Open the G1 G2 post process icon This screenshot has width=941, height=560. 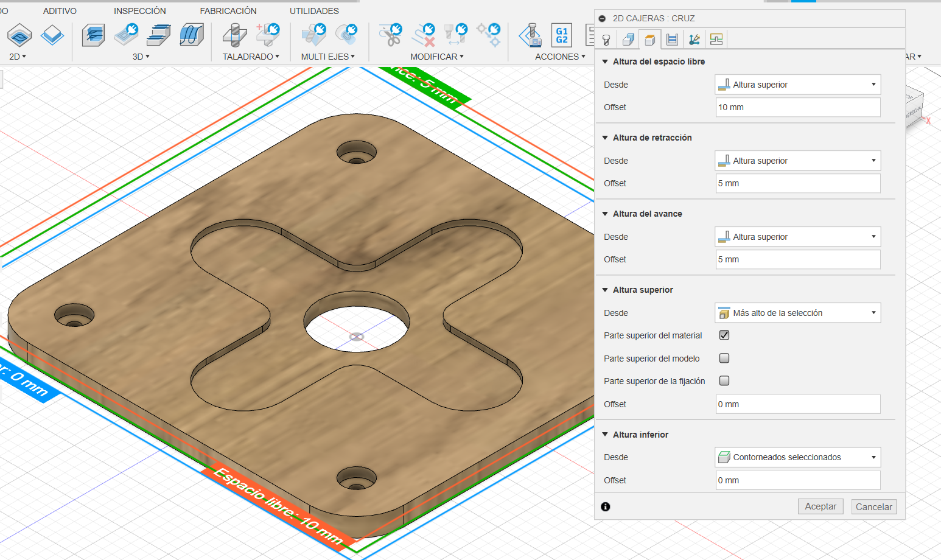(561, 35)
